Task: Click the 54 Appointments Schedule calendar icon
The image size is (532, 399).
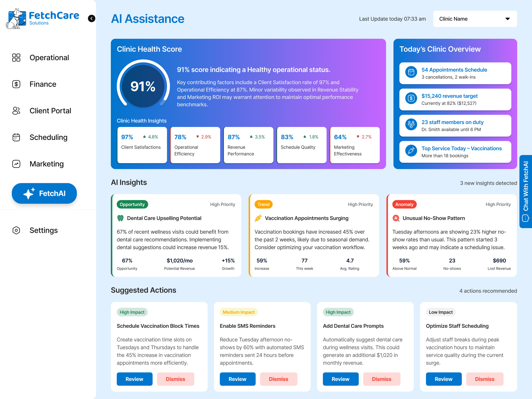Action: (411, 72)
